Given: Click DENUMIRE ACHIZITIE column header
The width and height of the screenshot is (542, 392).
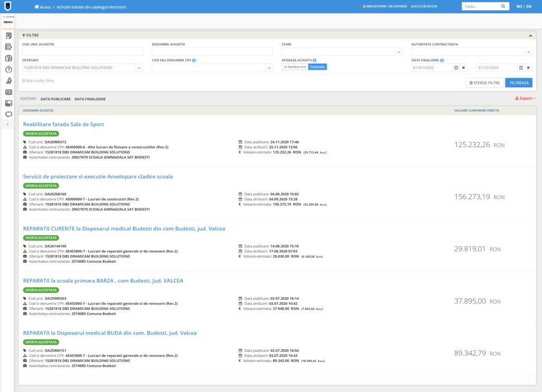Looking at the screenshot, I should (x=38, y=111).
